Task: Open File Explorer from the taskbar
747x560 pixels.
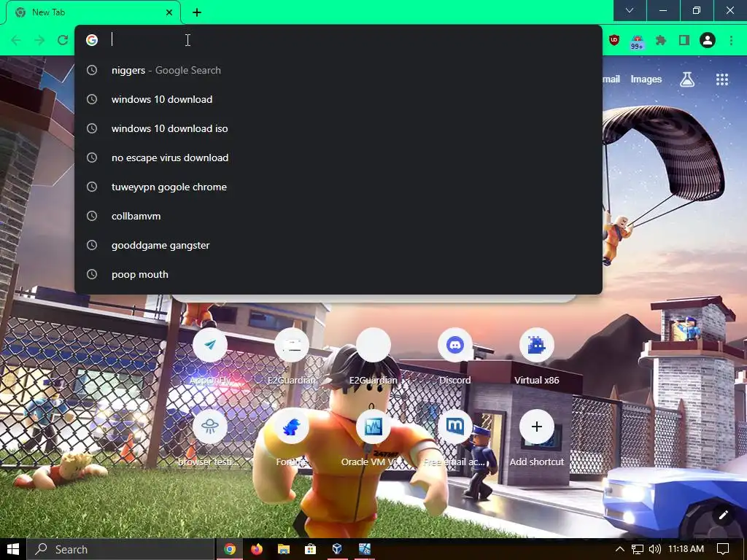Action: 284,549
